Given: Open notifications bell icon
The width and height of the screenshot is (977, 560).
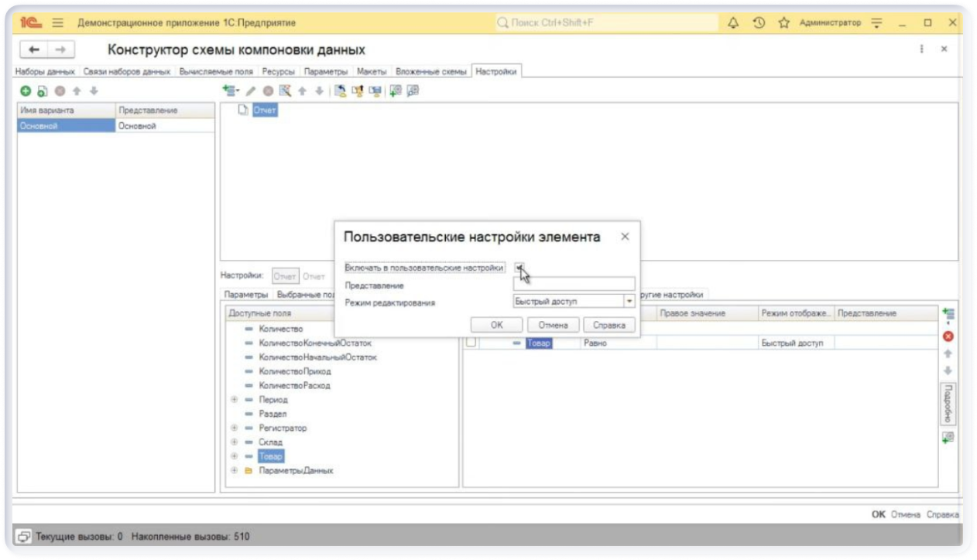Looking at the screenshot, I should (733, 23).
